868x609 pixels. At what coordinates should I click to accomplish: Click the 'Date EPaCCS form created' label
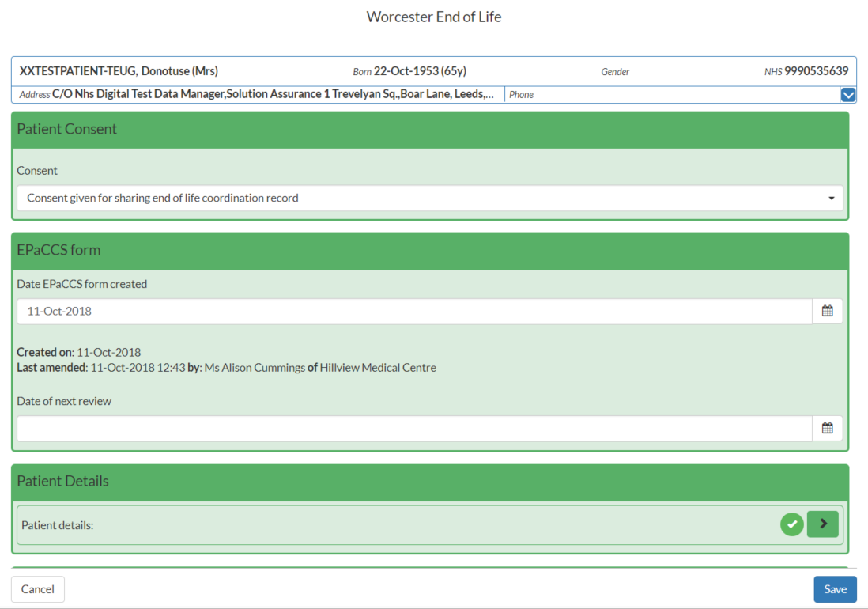coord(82,284)
